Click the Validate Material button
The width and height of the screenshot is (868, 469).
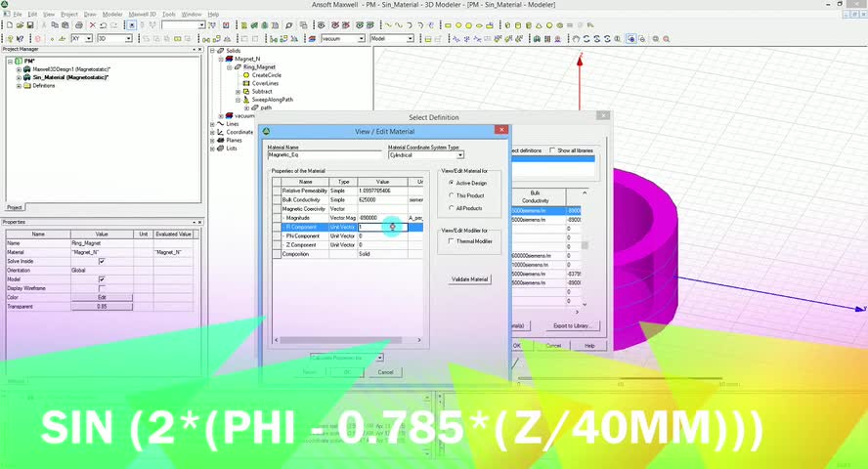tap(469, 279)
